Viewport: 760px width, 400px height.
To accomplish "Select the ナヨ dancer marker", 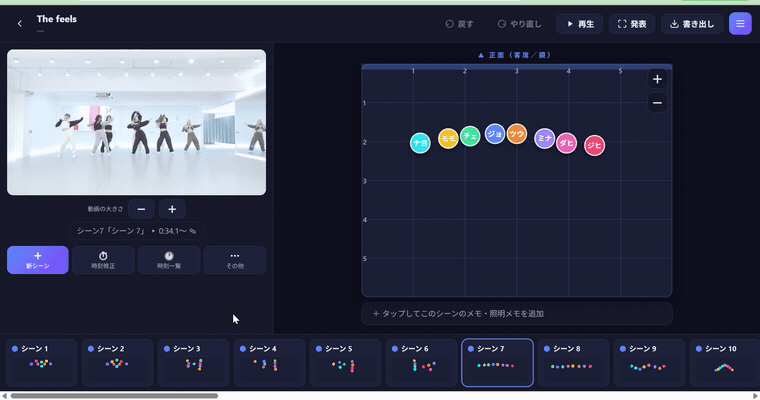I will click(x=420, y=143).
